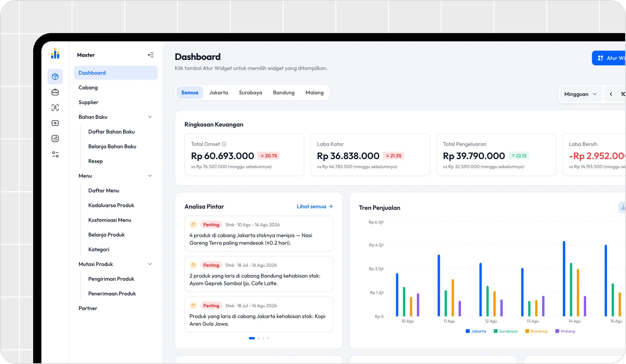Open Pengiriman Produk
This screenshot has width=626, height=364.
(x=111, y=279)
